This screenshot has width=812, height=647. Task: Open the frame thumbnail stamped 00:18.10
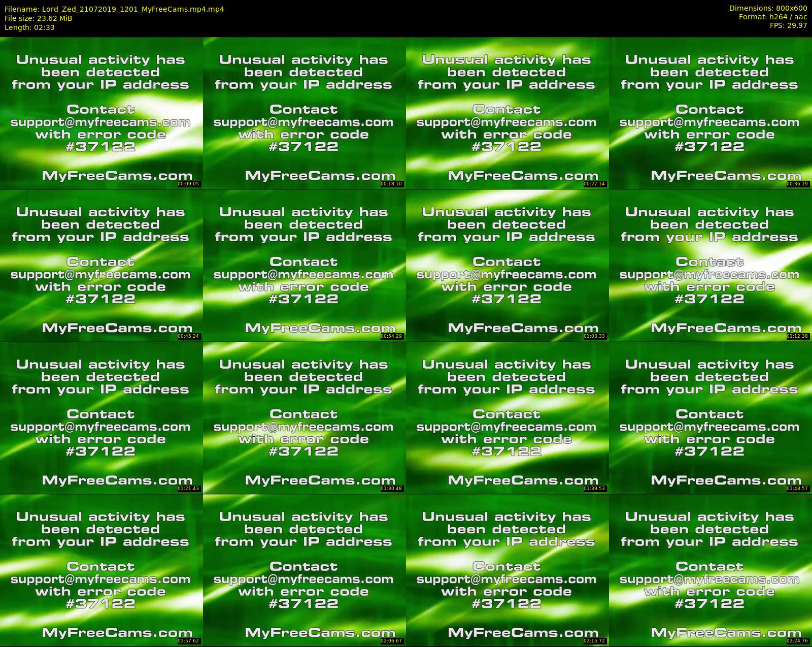304,113
